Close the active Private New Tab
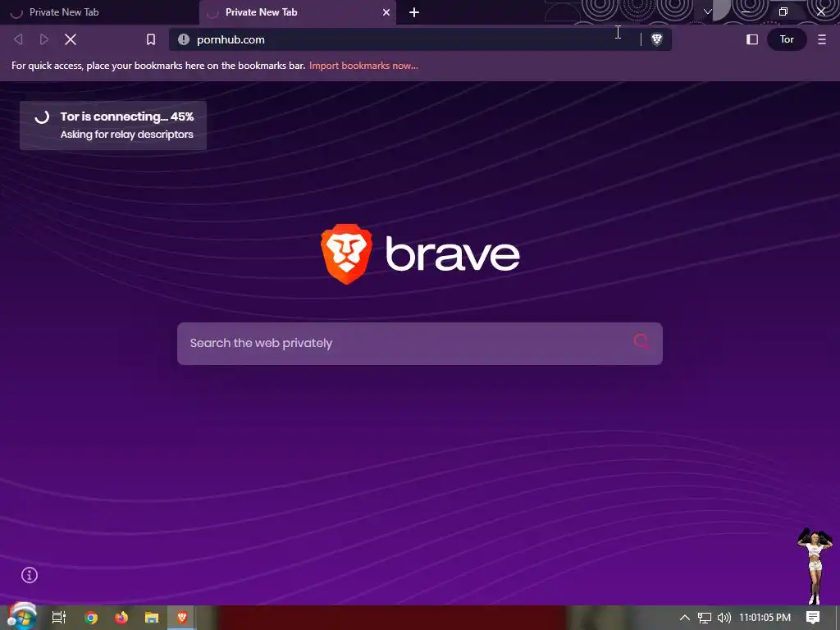Viewport: 840px width, 630px height. [x=386, y=12]
